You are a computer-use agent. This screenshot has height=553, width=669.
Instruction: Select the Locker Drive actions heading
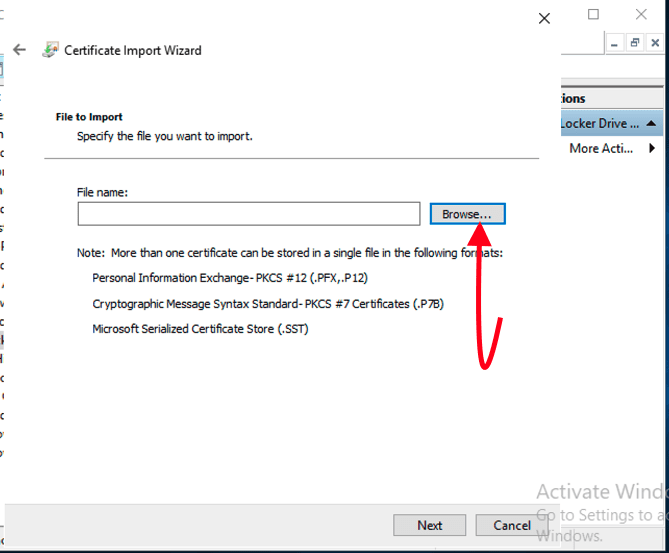point(594,124)
